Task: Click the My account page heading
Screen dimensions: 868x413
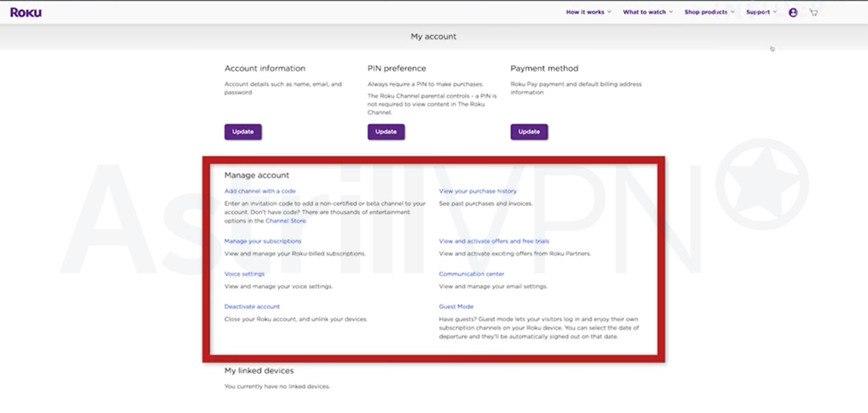Action: 433,36
